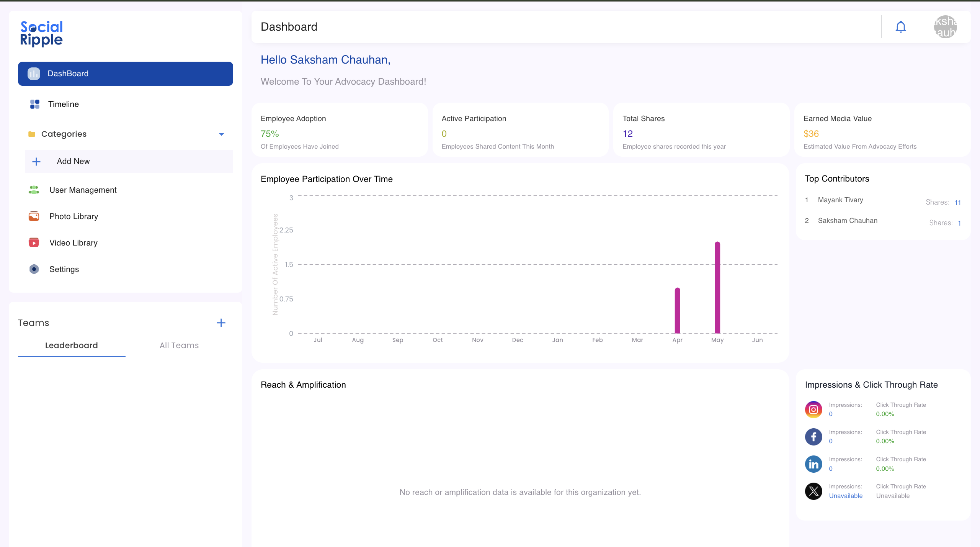Click Instagram click through rate 0.00%
The height and width of the screenshot is (547, 980).
point(885,414)
